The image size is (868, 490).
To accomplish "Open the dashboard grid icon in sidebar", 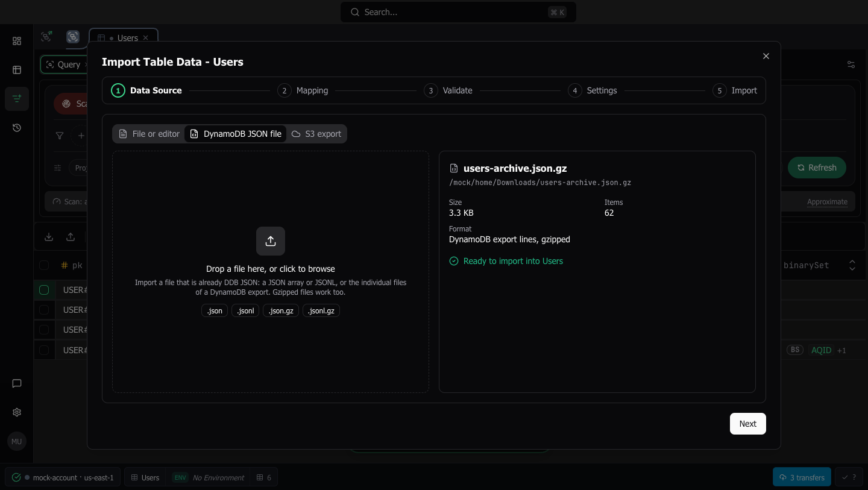I will point(17,41).
